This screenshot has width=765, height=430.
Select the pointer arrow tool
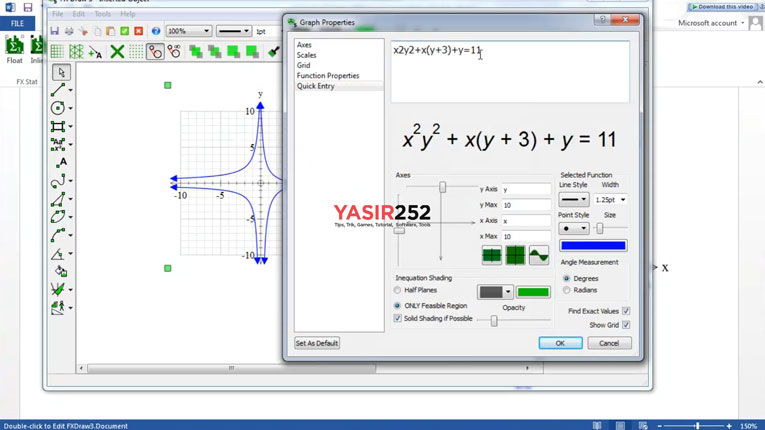pos(61,72)
